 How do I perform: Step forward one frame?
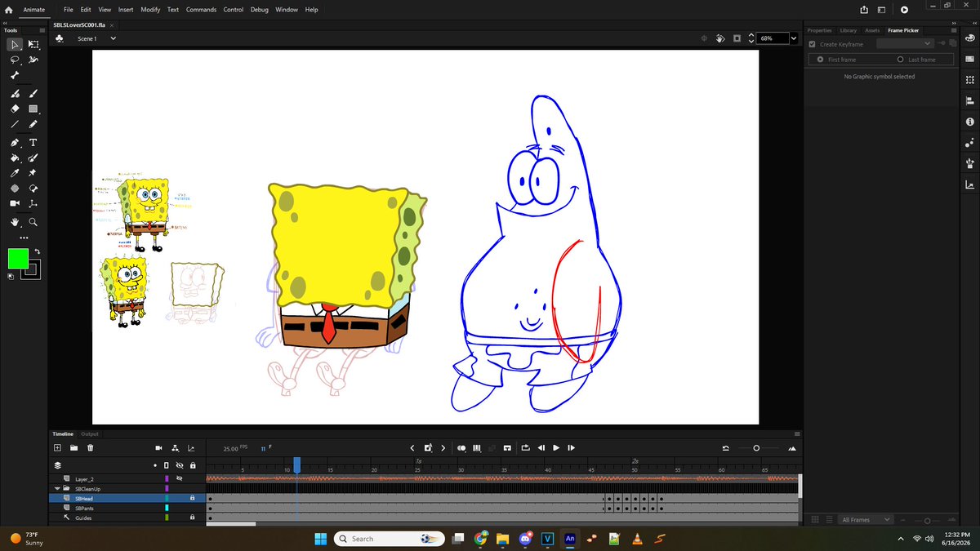point(572,447)
